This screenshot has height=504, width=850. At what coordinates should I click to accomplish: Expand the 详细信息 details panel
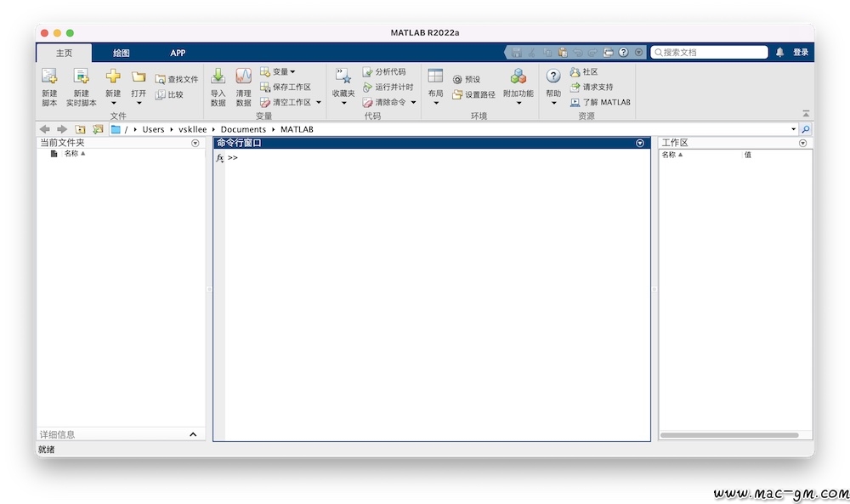pos(193,434)
